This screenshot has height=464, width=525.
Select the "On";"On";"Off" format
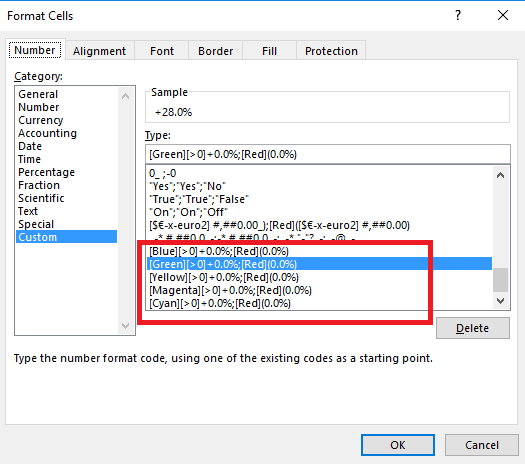320,212
